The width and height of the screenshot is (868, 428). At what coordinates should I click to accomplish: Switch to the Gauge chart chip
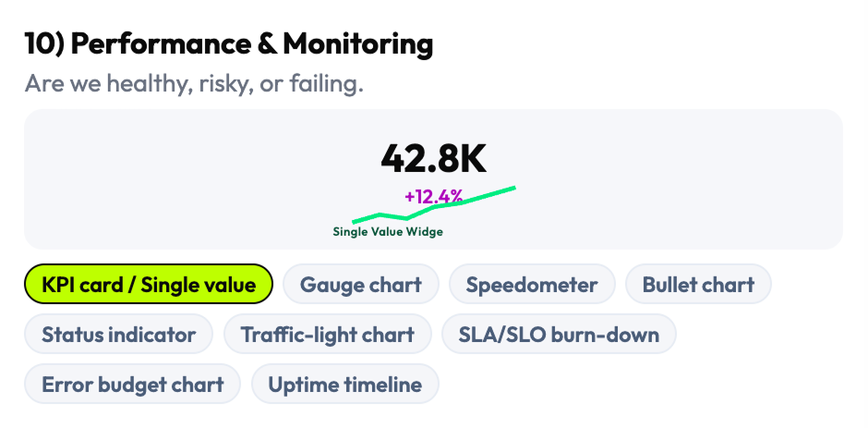point(361,285)
